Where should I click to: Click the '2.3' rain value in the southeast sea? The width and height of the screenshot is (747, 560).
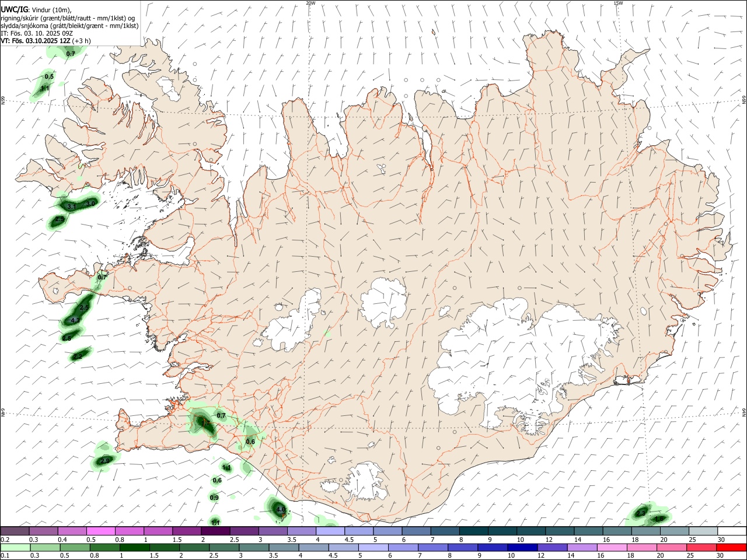[641, 513]
